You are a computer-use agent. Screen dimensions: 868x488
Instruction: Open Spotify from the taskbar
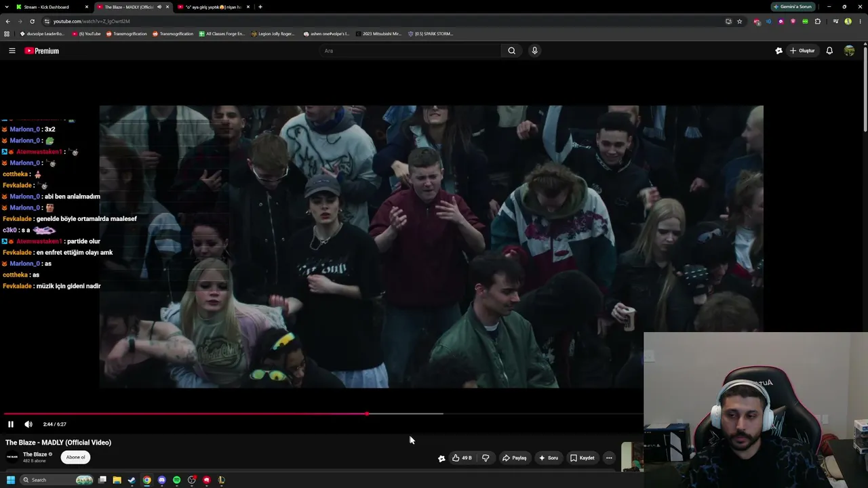point(176,480)
